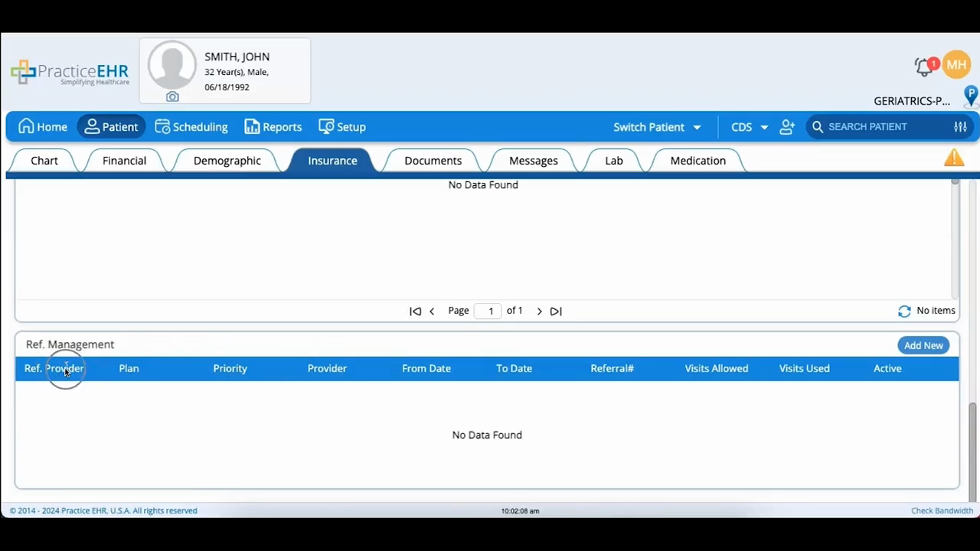Switch to the Financial tab
Viewport: 980px width, 551px height.
[x=124, y=161]
